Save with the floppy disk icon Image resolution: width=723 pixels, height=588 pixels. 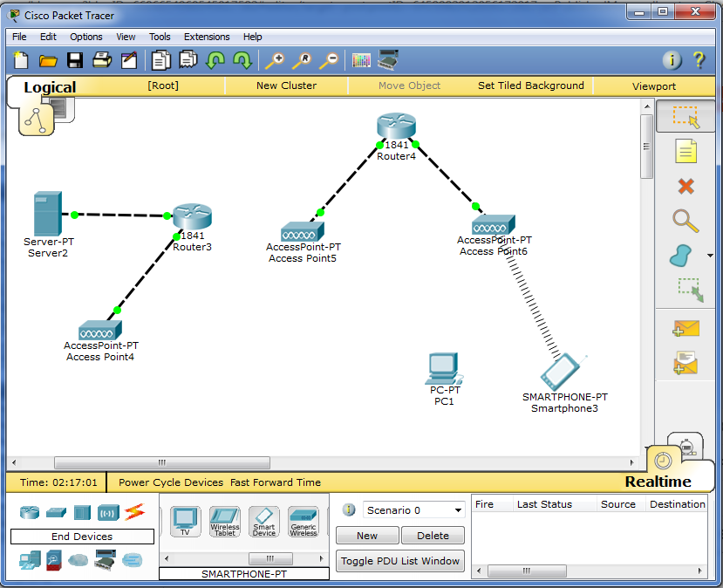tap(75, 60)
